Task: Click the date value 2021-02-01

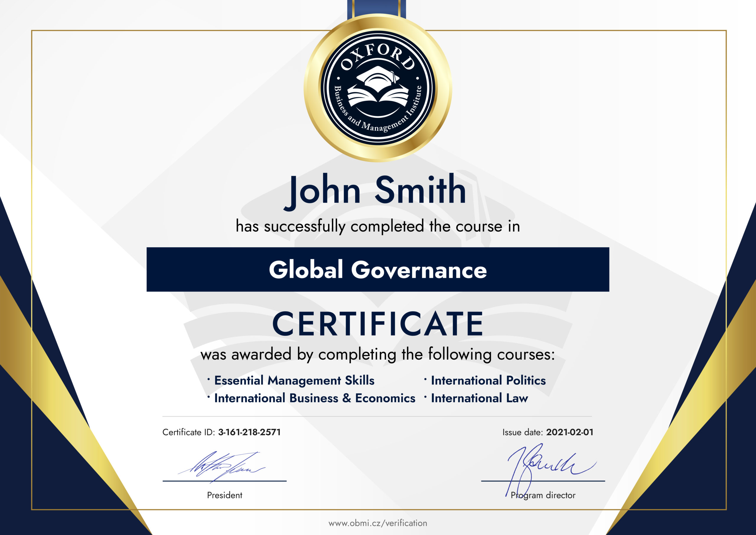Action: [570, 432]
